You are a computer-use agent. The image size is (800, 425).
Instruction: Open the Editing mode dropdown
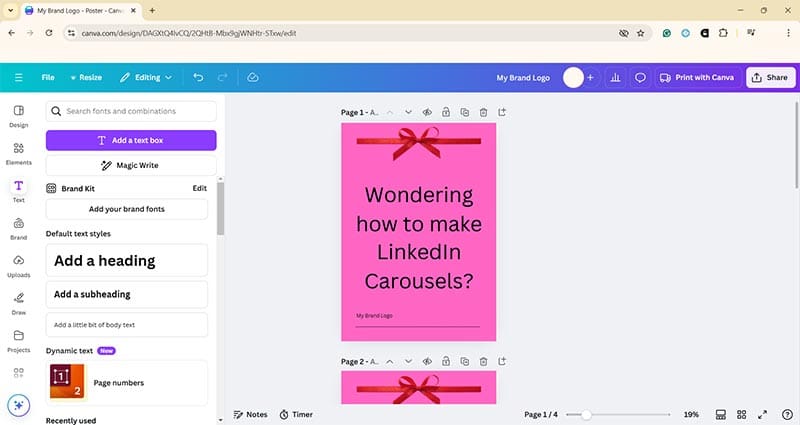[x=146, y=78]
